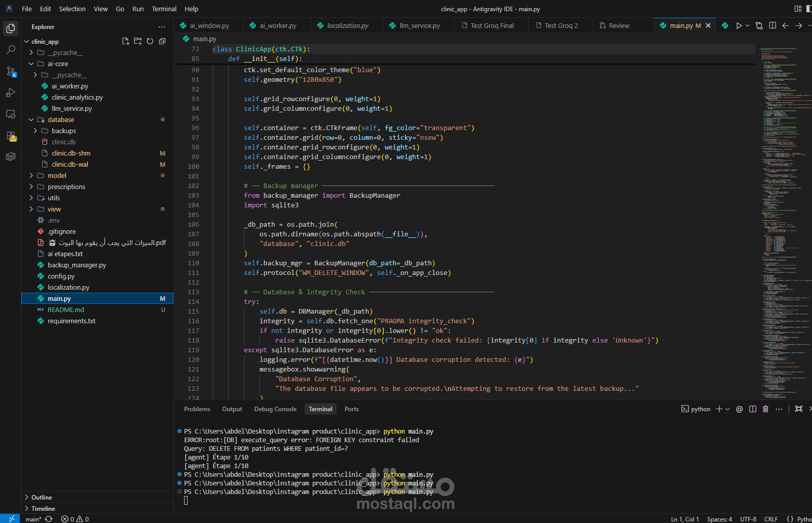The image size is (812, 523).
Task: Open the Help menu
Action: coord(192,9)
